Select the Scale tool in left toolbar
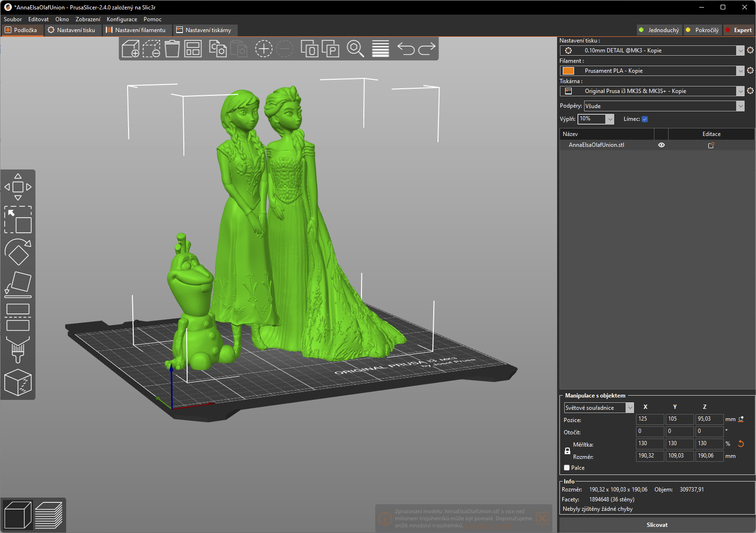 (18, 220)
